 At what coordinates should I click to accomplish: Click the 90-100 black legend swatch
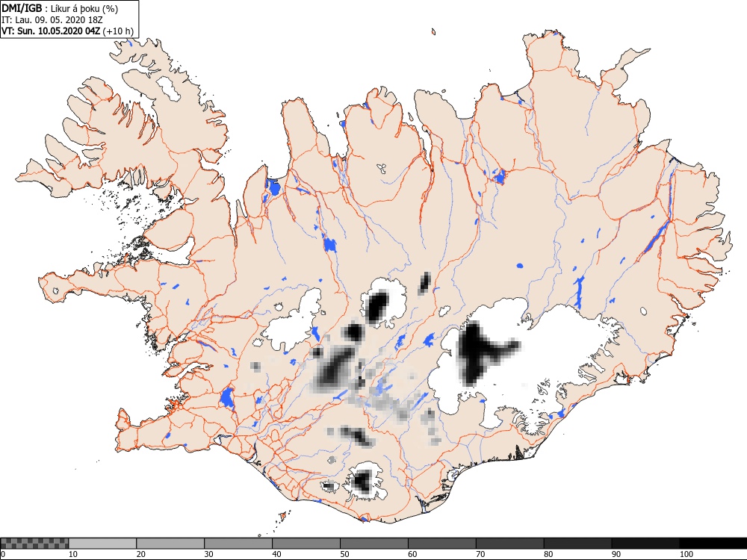pos(645,544)
